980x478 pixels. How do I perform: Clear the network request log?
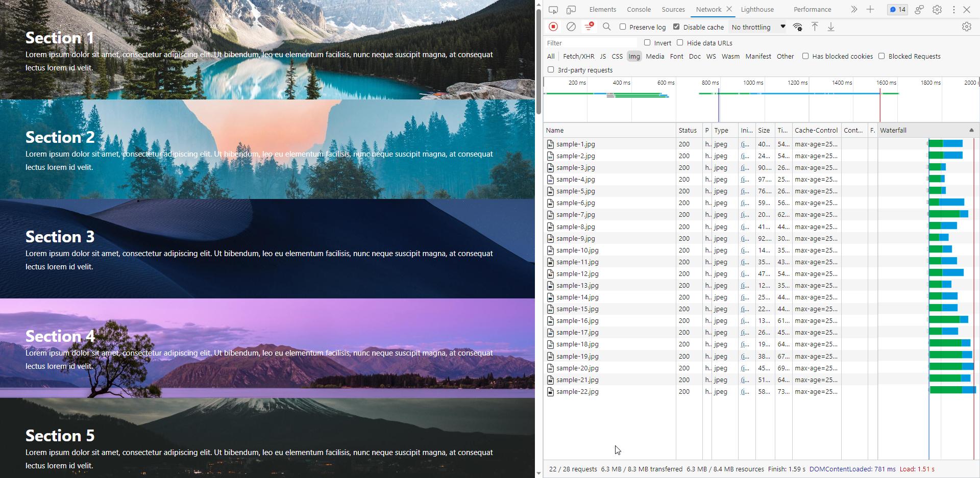(x=571, y=27)
